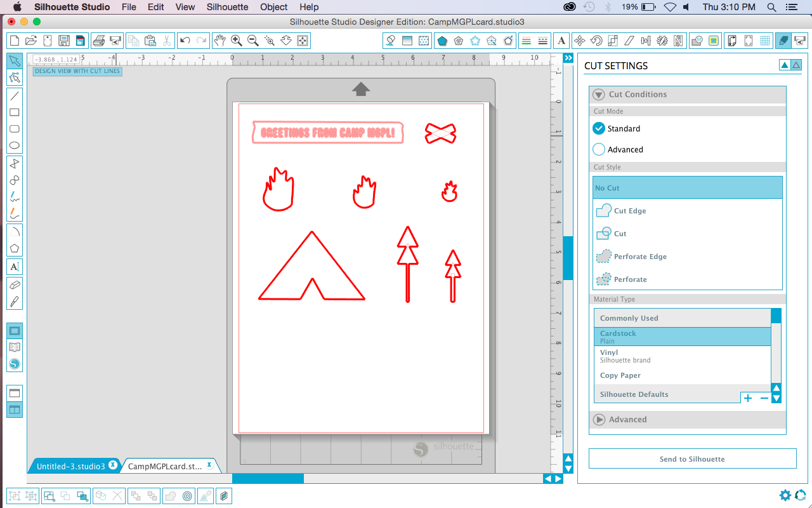This screenshot has height=508, width=812.
Task: Remove material type with minus
Action: (764, 398)
